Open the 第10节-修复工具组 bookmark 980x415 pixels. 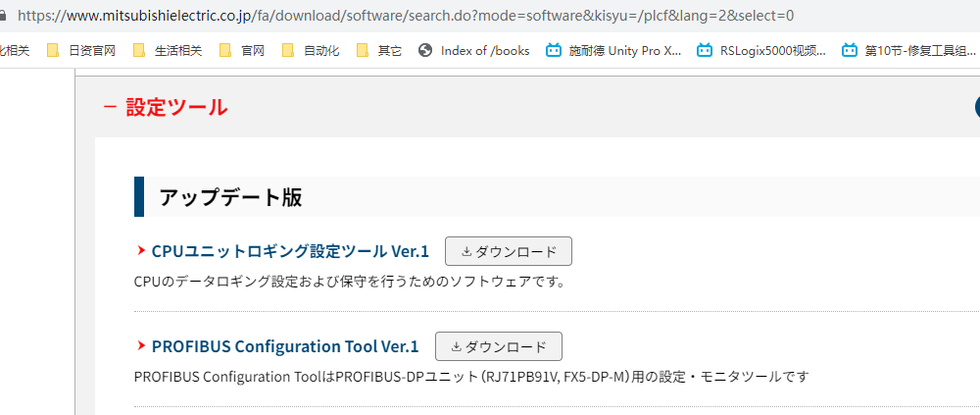(x=908, y=50)
